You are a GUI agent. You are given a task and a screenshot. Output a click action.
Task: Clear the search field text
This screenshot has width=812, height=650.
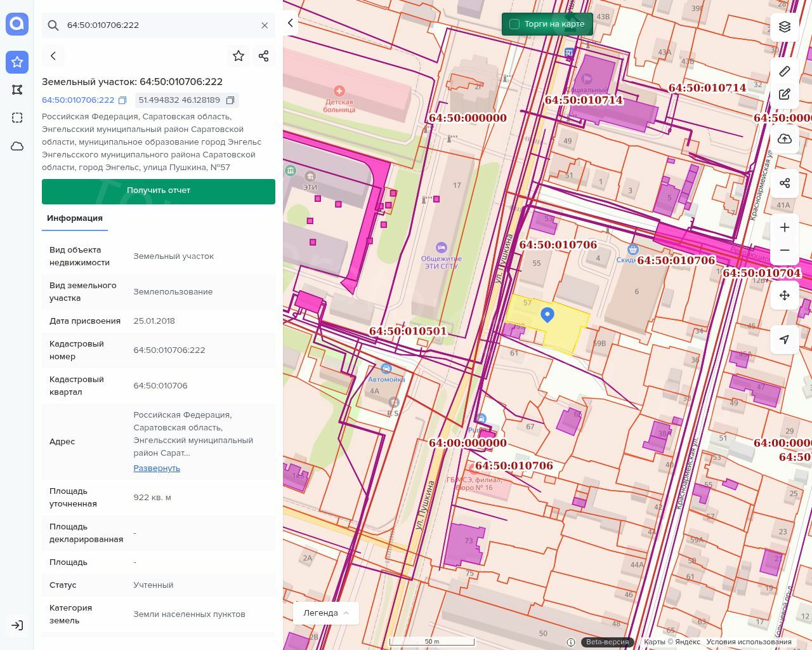[x=265, y=25]
